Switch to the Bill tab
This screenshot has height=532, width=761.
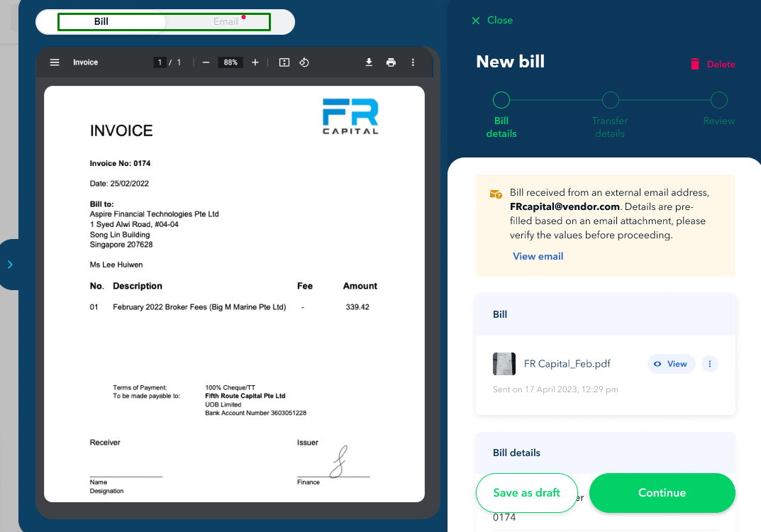click(x=101, y=21)
